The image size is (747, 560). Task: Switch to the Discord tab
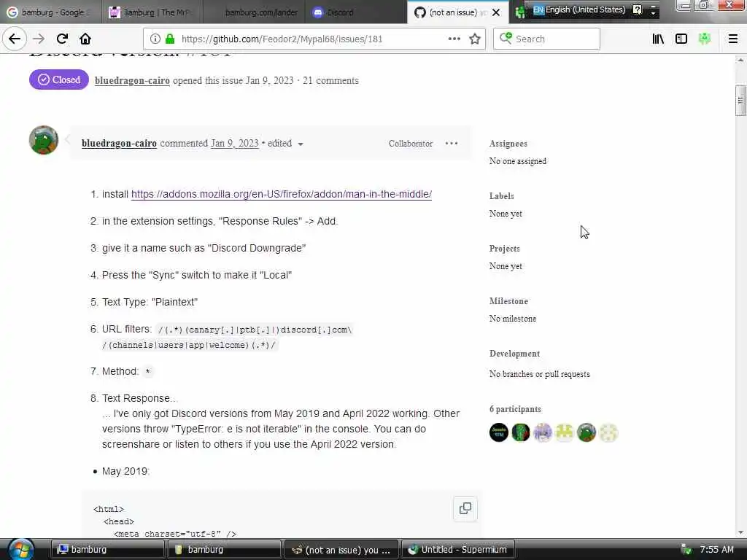(x=357, y=12)
